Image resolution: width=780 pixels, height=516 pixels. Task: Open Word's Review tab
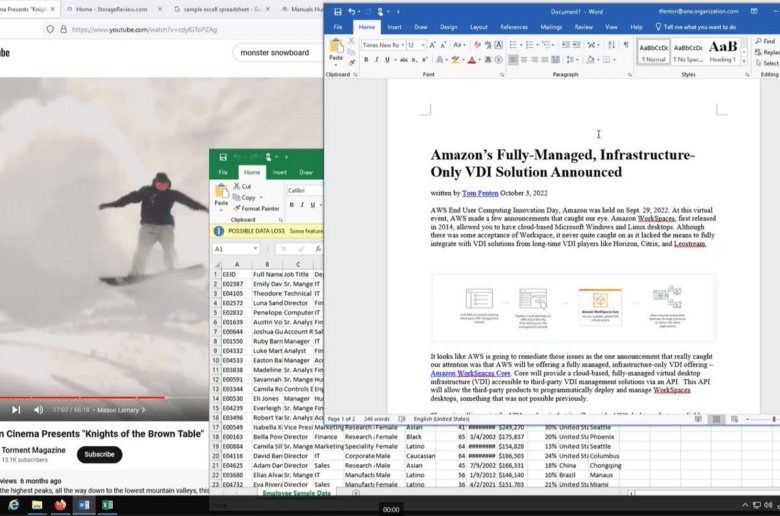coord(584,27)
